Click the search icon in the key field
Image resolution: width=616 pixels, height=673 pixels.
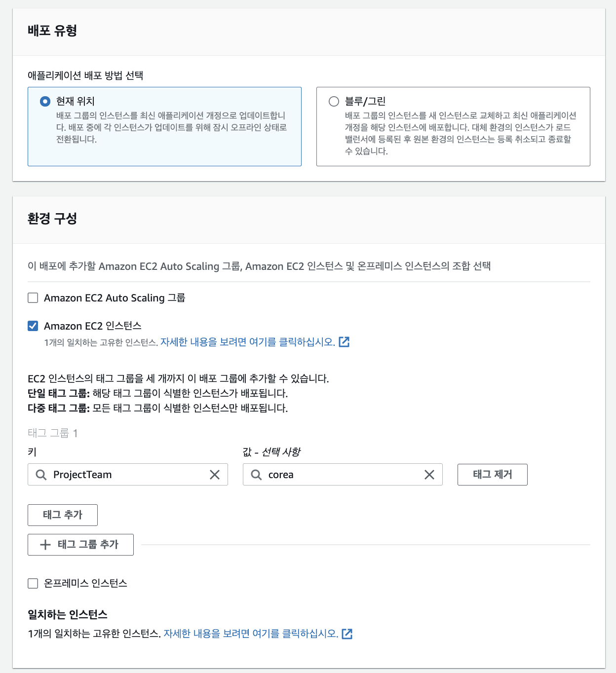click(41, 475)
